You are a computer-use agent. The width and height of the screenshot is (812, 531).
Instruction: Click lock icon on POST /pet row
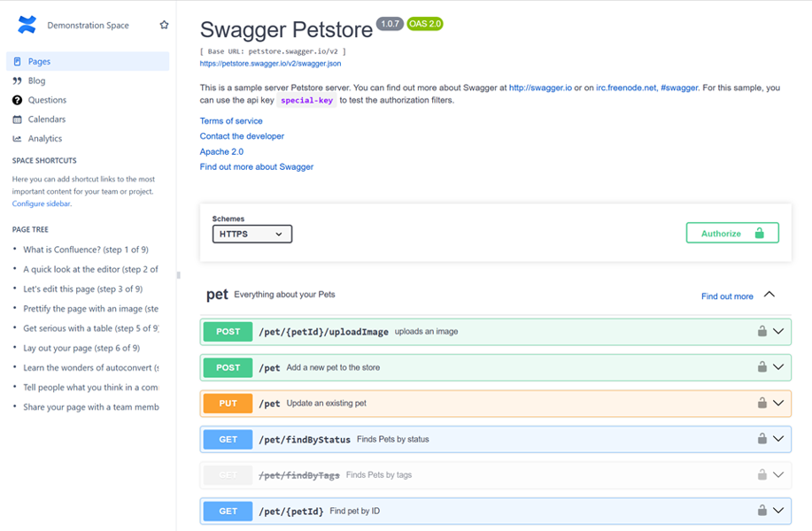[762, 366]
